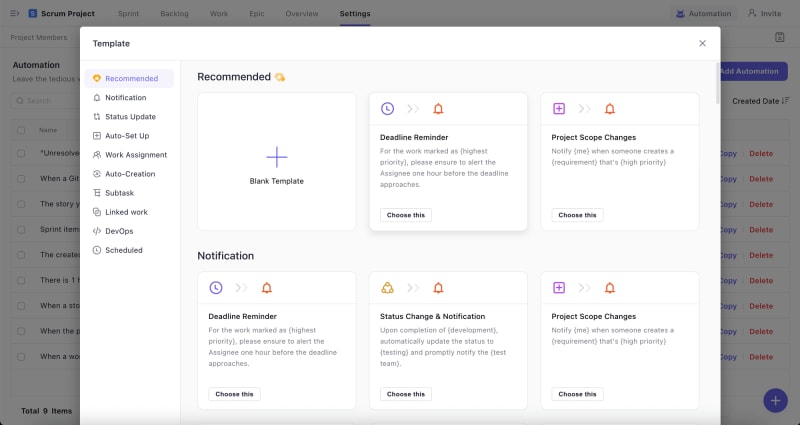Open the Linked work template category
Image resolution: width=800 pixels, height=425 pixels.
point(129,212)
